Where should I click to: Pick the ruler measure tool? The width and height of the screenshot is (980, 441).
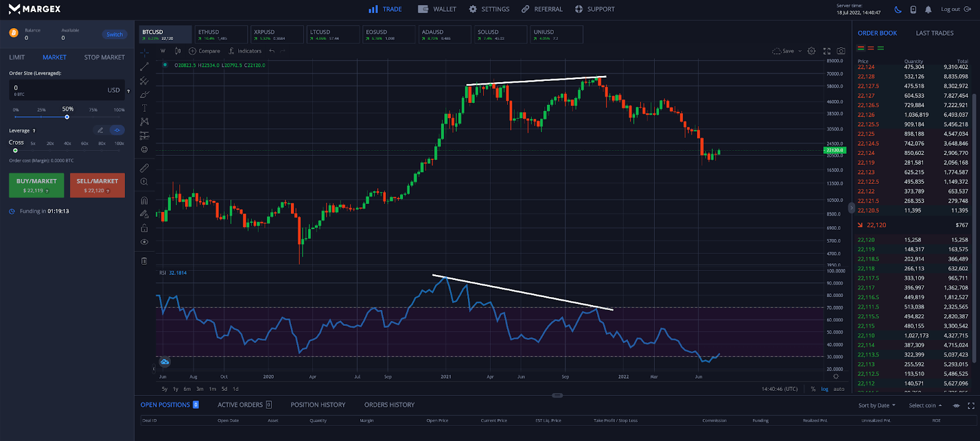click(x=145, y=168)
